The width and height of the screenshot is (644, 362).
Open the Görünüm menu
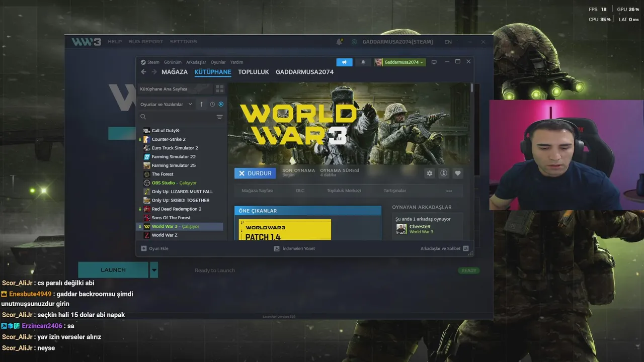point(173,62)
